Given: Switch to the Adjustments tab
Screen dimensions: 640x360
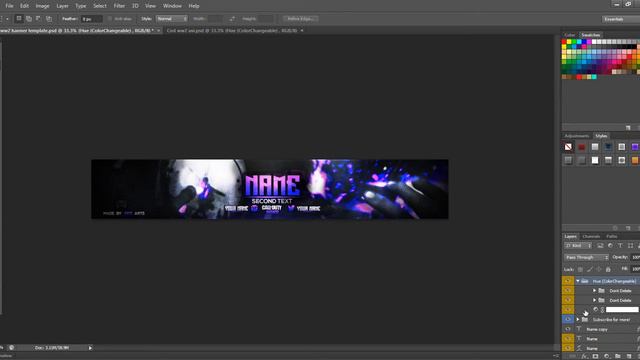Looking at the screenshot, I should pos(577,136).
